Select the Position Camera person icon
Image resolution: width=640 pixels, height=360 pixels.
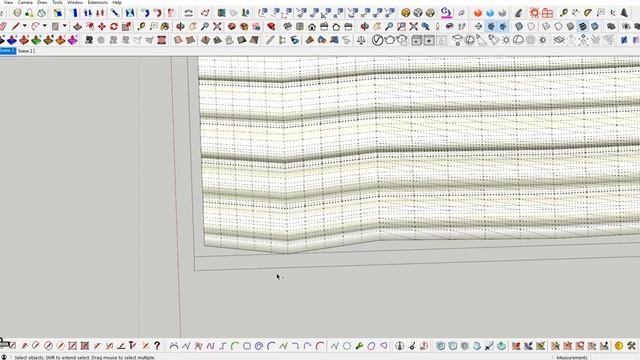click(x=438, y=27)
